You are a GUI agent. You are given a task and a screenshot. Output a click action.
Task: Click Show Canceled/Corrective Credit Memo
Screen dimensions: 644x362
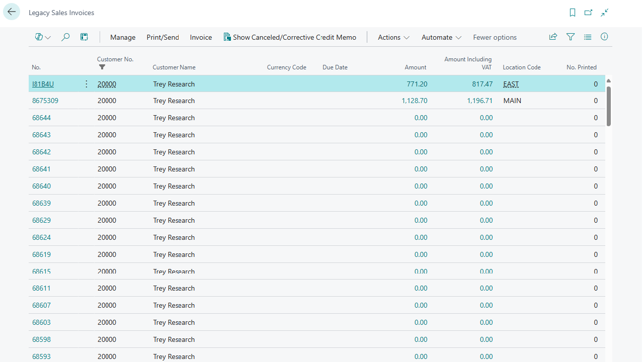tap(290, 37)
